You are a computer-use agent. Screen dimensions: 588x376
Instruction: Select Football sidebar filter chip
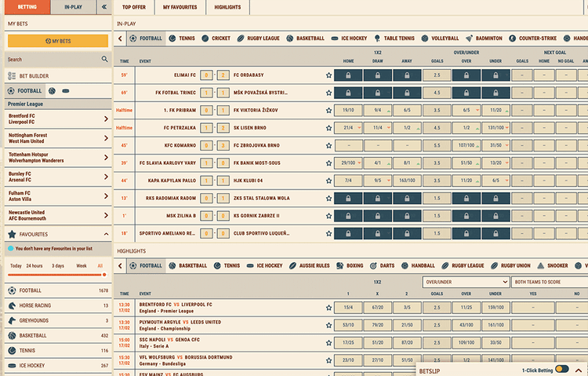point(25,91)
